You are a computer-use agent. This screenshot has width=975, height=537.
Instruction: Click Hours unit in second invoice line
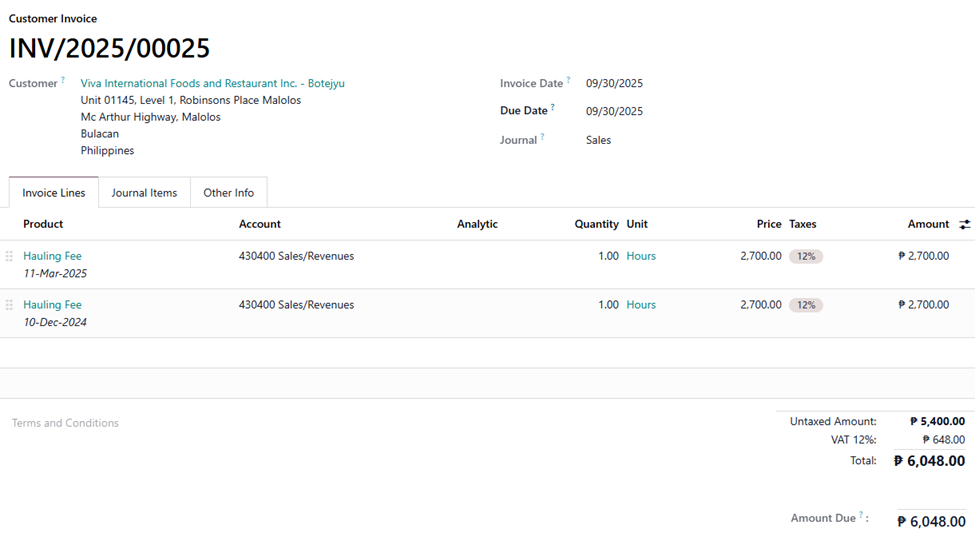(x=641, y=305)
